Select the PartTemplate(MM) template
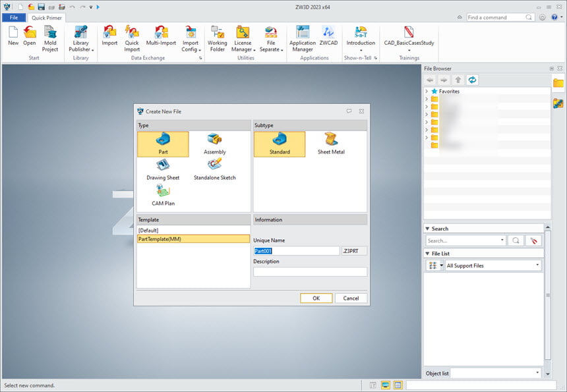567x392 pixels. click(193, 238)
